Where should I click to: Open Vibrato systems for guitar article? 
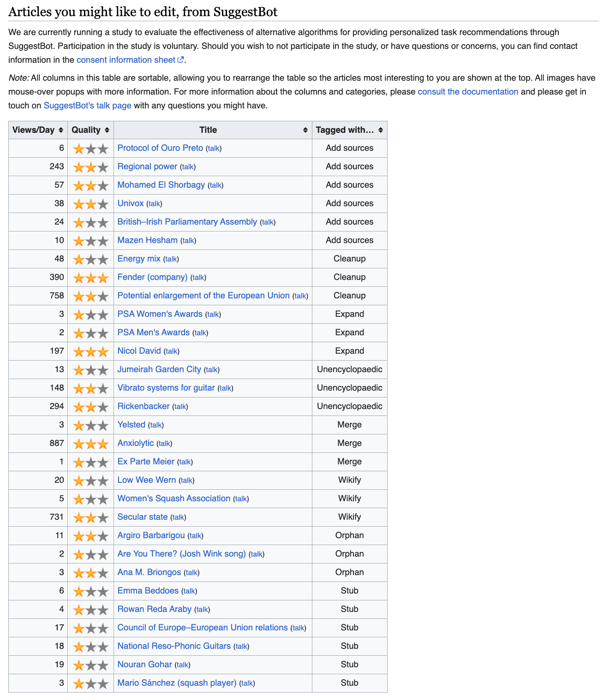pyautogui.click(x=166, y=388)
